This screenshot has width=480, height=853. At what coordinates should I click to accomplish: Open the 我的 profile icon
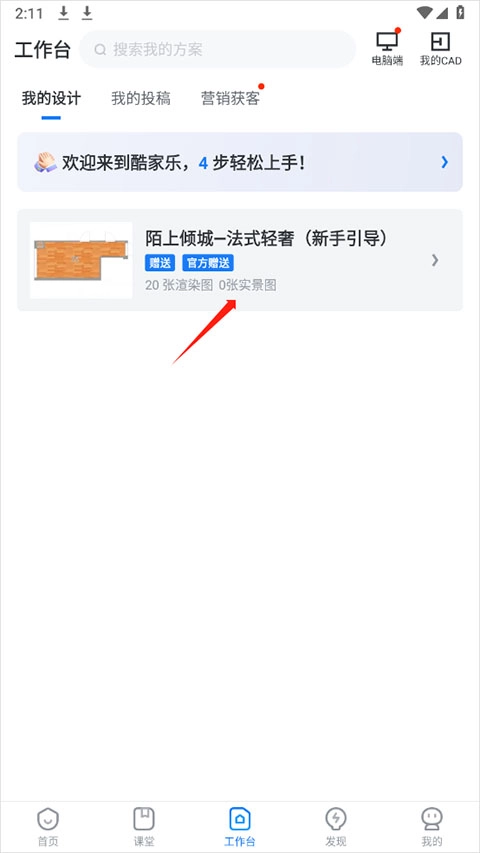(432, 818)
